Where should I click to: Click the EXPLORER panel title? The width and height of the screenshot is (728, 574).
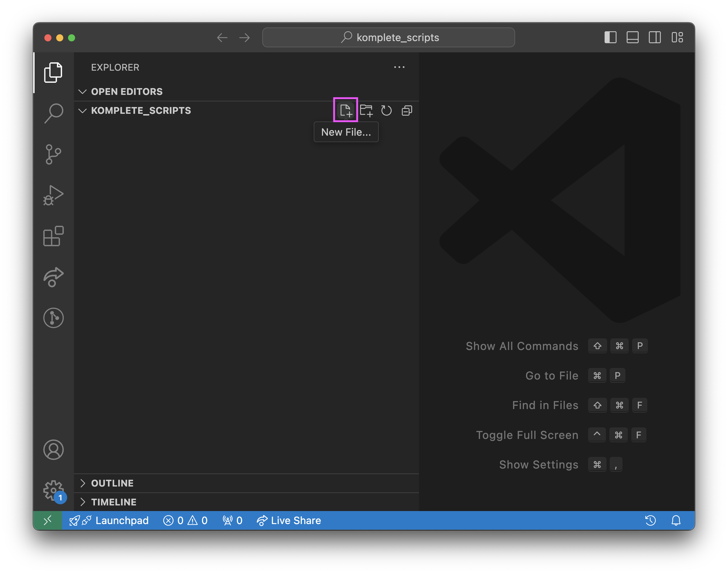115,67
